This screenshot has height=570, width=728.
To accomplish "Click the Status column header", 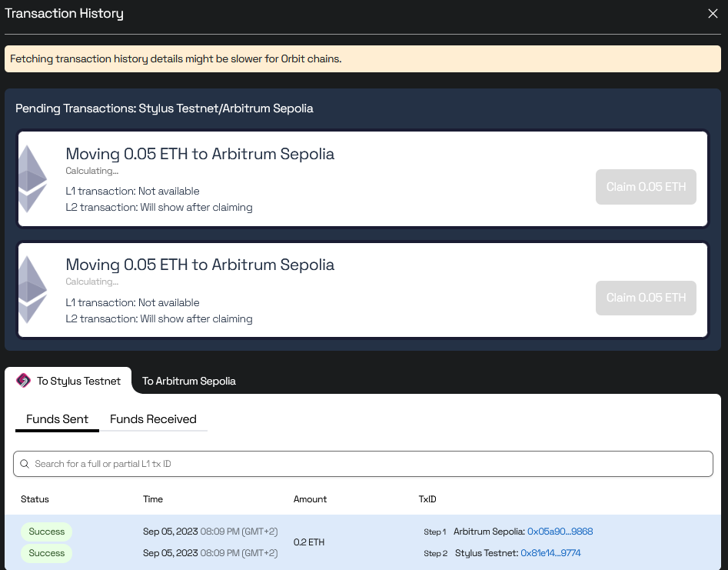I will click(x=35, y=499).
